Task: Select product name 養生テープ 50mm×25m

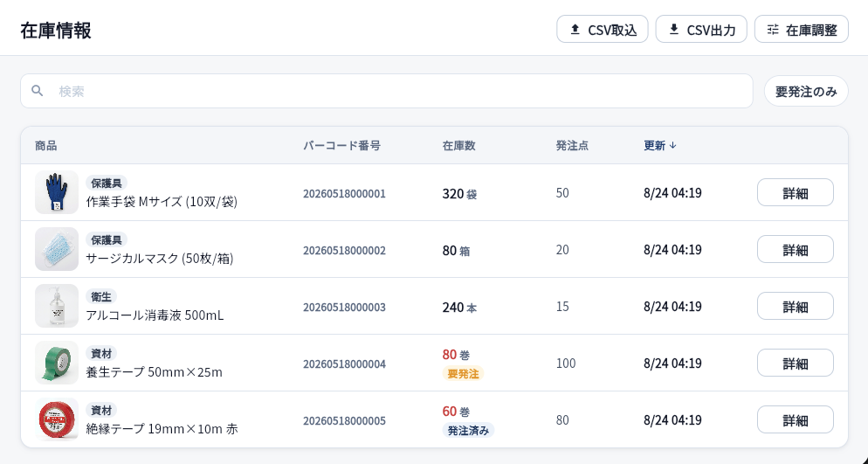Action: click(154, 372)
